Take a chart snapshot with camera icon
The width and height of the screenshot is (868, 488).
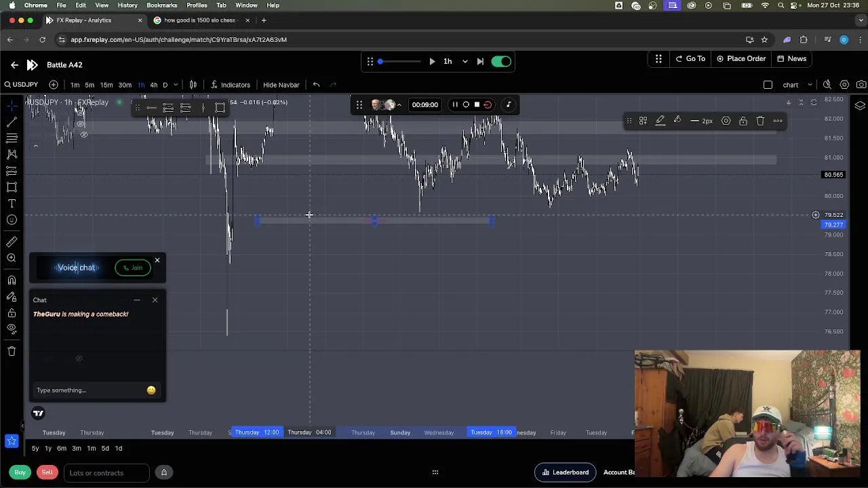coord(861,85)
